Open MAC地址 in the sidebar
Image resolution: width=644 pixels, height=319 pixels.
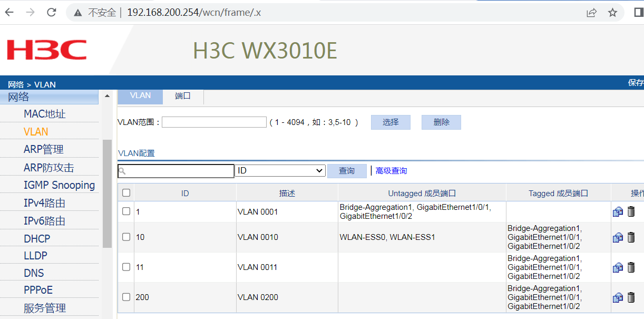[45, 114]
